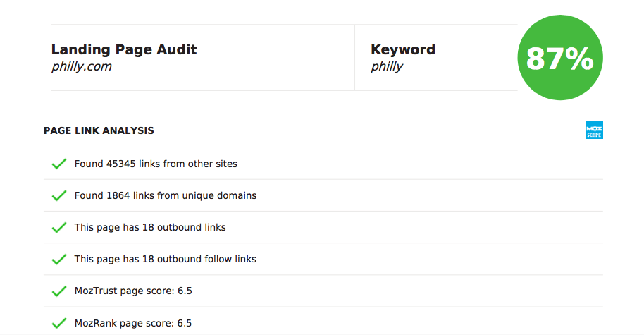Click checkmark beside outbound follow links row
The image size is (644, 335).
pos(59,259)
